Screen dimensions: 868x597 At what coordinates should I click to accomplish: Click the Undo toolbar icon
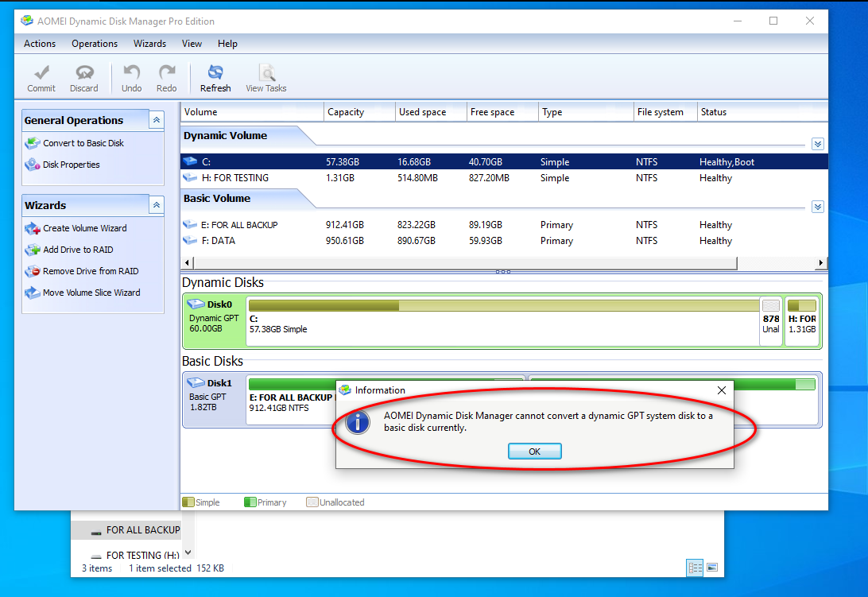[x=132, y=79]
